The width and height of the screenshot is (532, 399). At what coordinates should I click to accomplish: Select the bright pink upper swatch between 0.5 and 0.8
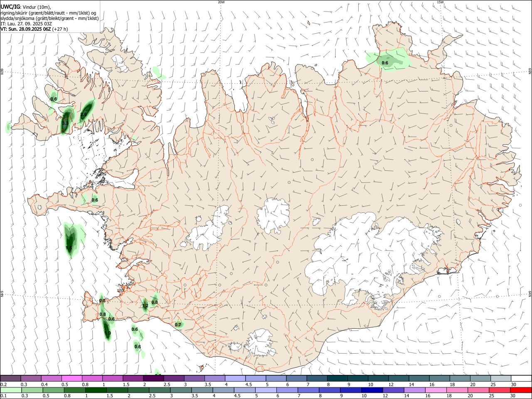71,378
